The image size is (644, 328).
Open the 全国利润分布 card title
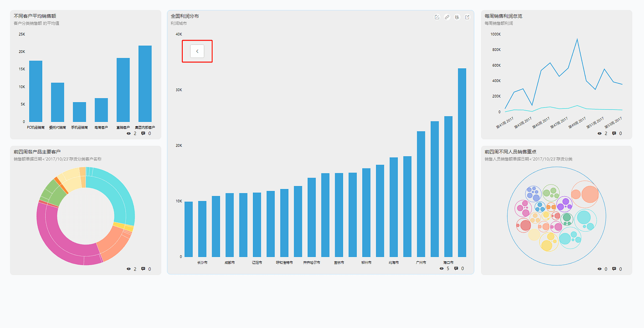185,16
